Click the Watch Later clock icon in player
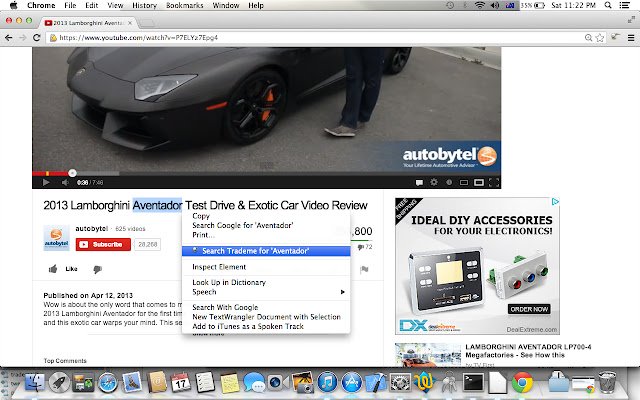 click(449, 182)
